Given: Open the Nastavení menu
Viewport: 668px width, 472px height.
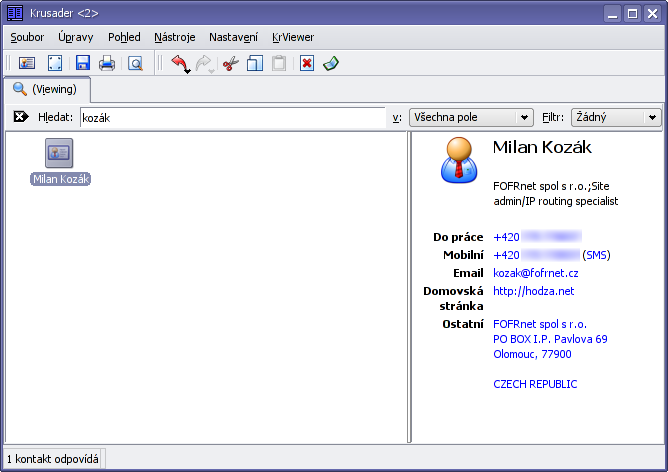Looking at the screenshot, I should pos(233,37).
